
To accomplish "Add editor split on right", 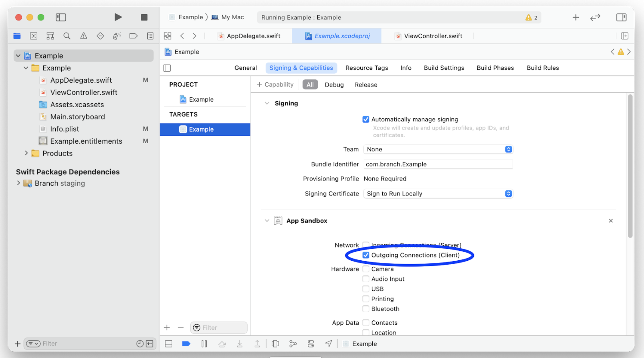I will (625, 36).
